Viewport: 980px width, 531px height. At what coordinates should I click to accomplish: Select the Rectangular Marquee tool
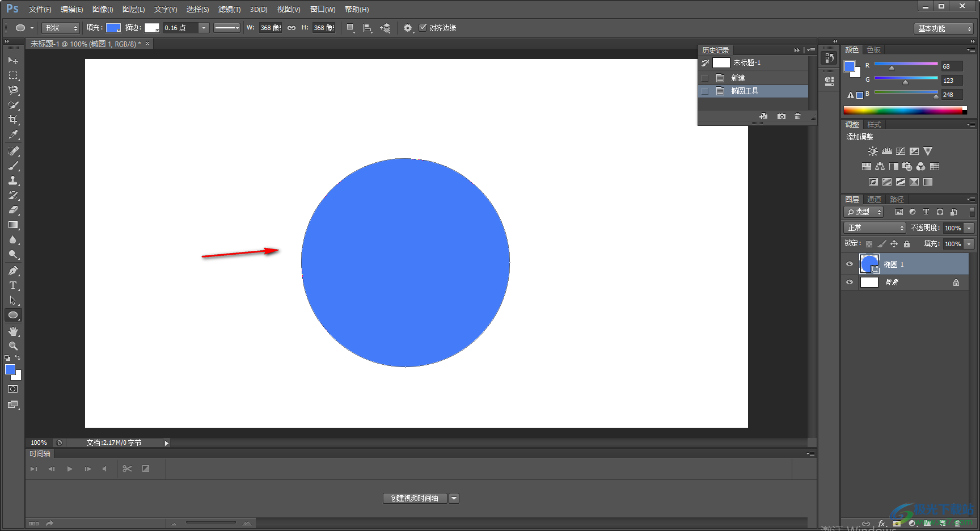pyautogui.click(x=13, y=75)
